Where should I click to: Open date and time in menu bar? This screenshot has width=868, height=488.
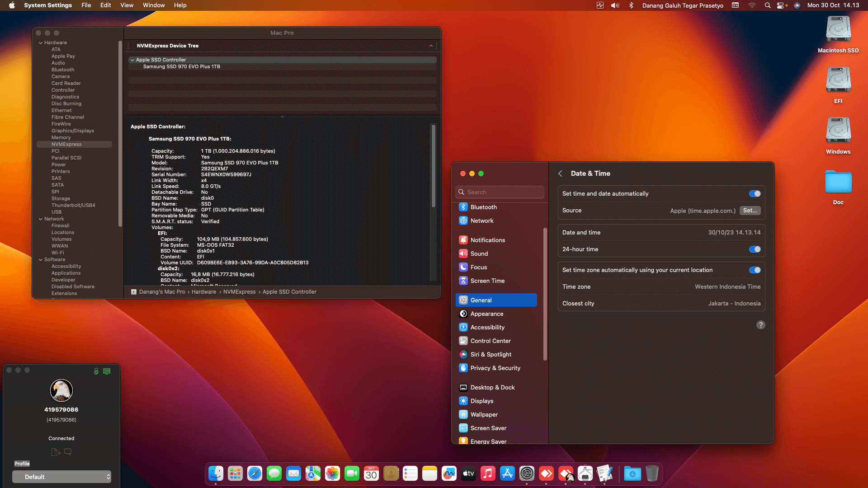click(833, 5)
